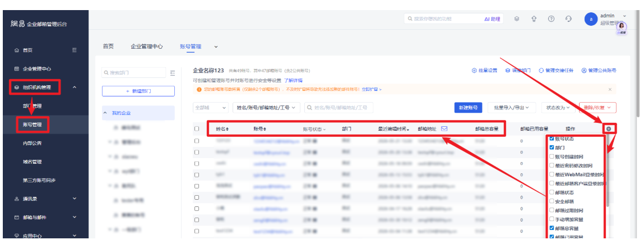The height and width of the screenshot is (249, 644).
Task: Click the department tree collapse icon
Action: [x=173, y=73]
